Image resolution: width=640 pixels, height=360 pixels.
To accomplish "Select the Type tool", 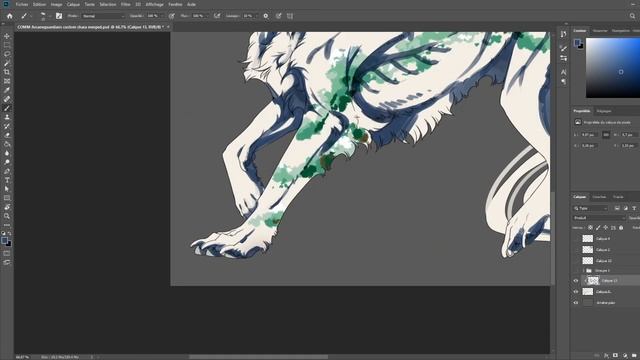I will coord(7,180).
